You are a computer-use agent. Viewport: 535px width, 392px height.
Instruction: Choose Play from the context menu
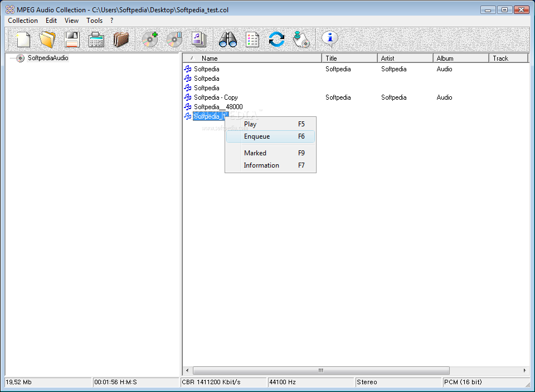270,124
